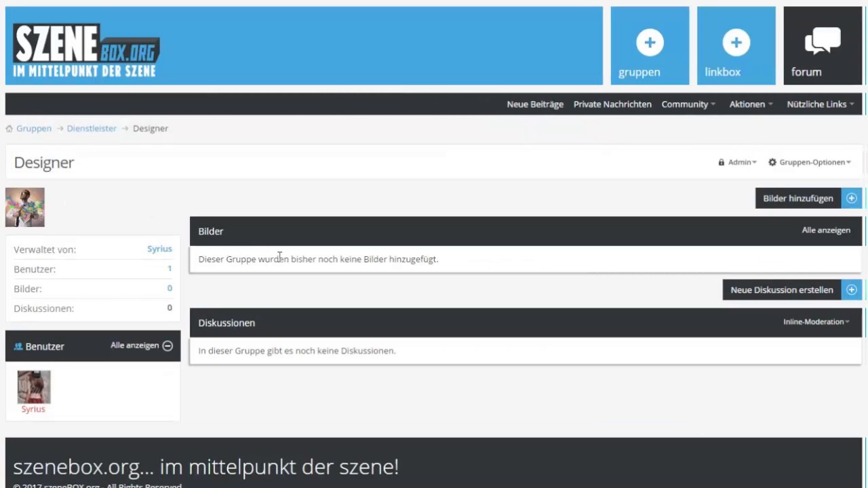Click the home icon in breadcrumb

9,129
